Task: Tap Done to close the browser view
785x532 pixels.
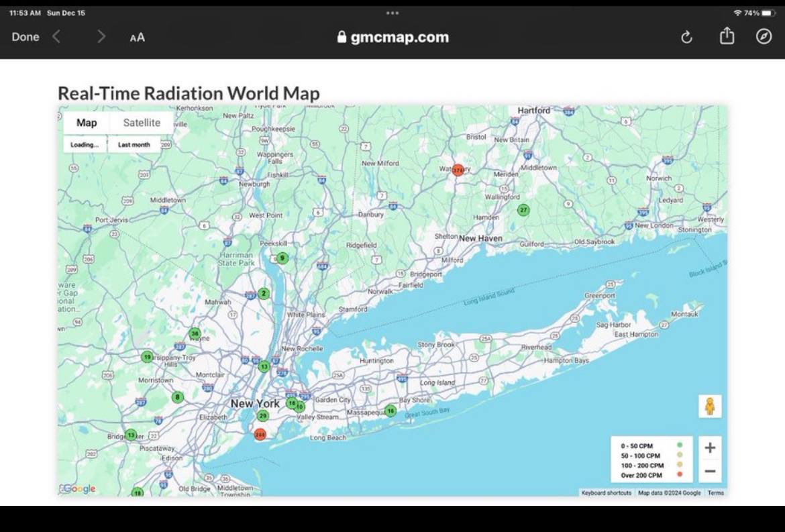Action: point(25,37)
